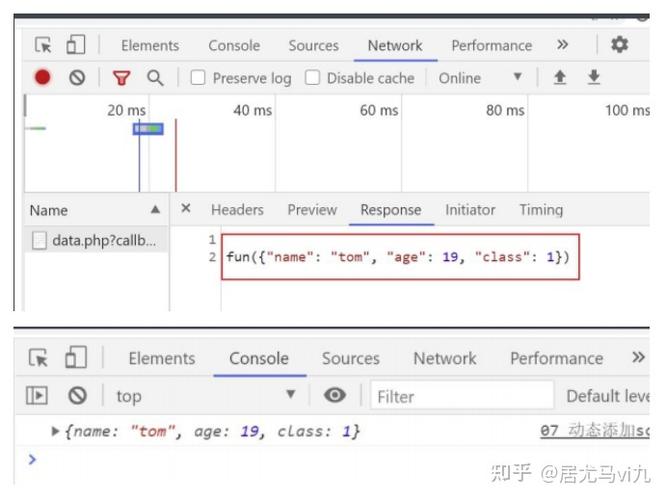Show more tabs in Console devtools panel
667x500 pixels.
pos(638,357)
